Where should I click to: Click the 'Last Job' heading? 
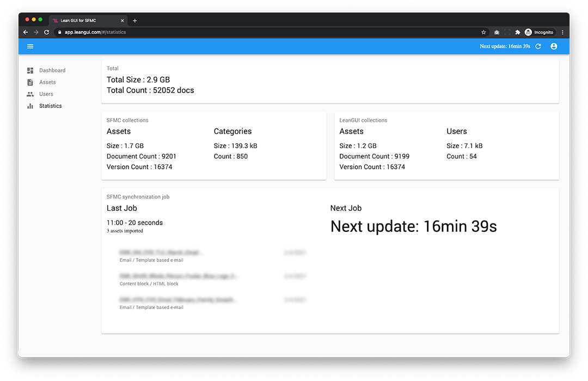click(121, 208)
